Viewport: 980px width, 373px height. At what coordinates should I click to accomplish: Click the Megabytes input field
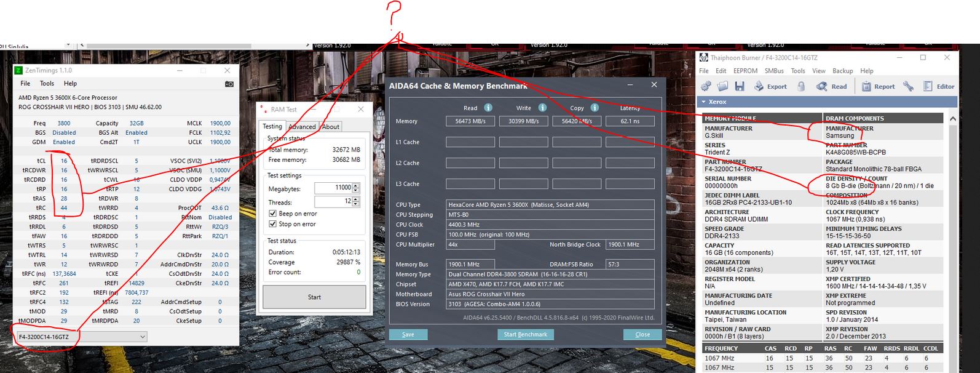333,188
